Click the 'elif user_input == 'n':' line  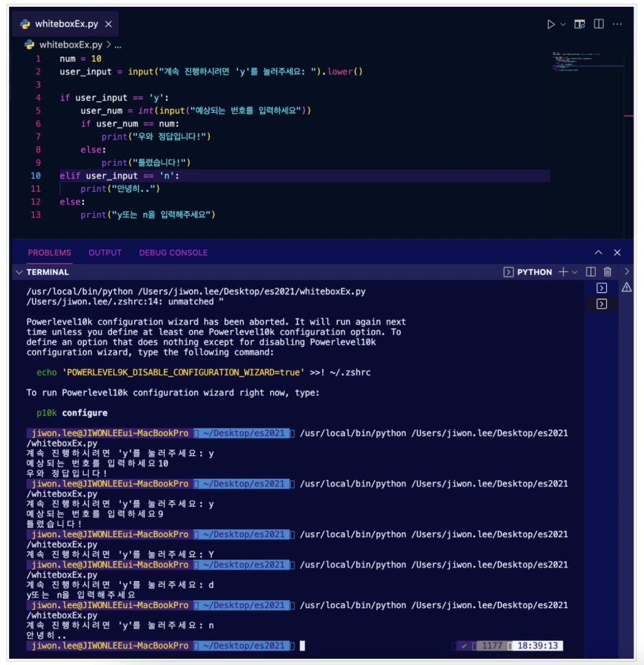click(x=119, y=175)
